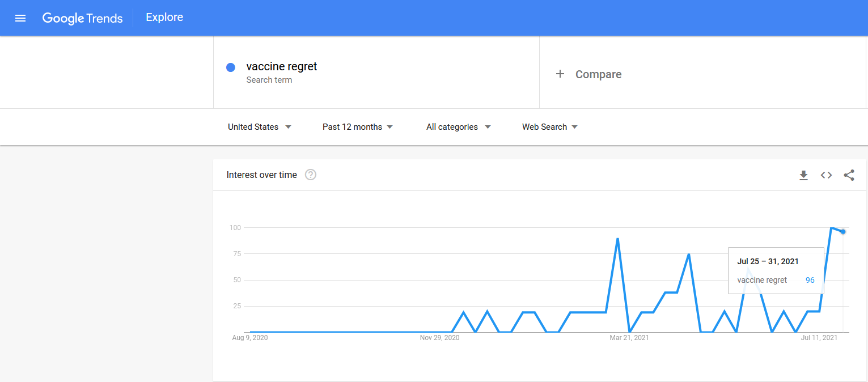Open the Web Search type dropdown
This screenshot has width=868, height=382.
550,127
